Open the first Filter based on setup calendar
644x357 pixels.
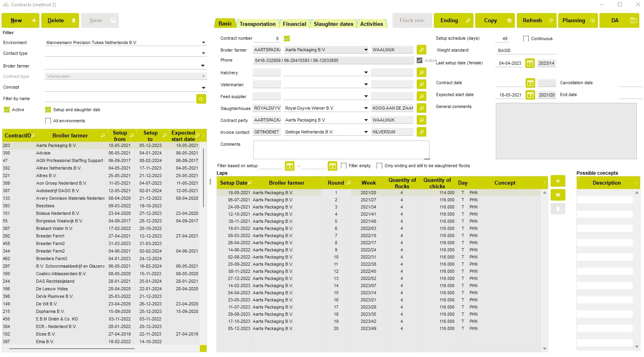(x=290, y=166)
